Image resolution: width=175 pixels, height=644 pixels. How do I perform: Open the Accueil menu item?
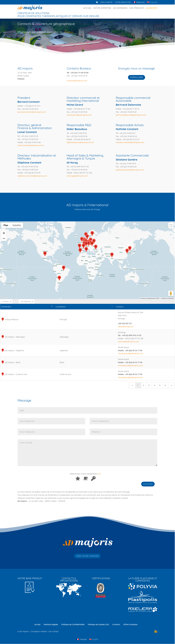pyautogui.click(x=87, y=8)
